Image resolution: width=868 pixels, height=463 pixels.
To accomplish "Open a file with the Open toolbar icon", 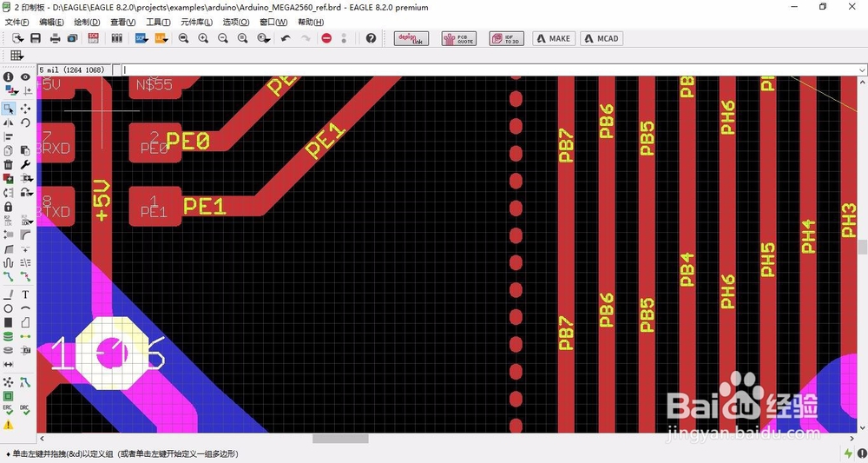I will pos(18,38).
